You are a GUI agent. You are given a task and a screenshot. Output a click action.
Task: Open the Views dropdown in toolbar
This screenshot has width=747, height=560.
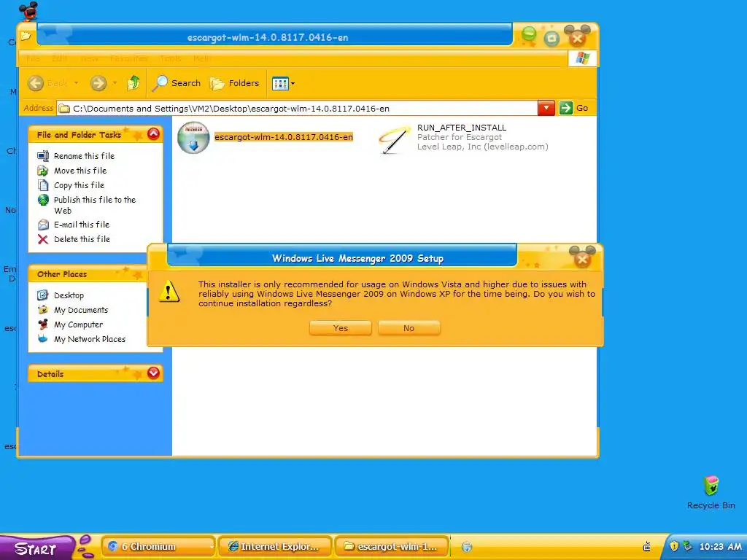(283, 84)
